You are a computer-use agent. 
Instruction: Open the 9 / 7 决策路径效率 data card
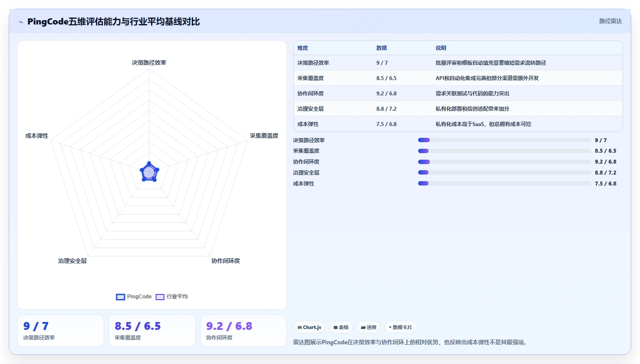(x=60, y=330)
